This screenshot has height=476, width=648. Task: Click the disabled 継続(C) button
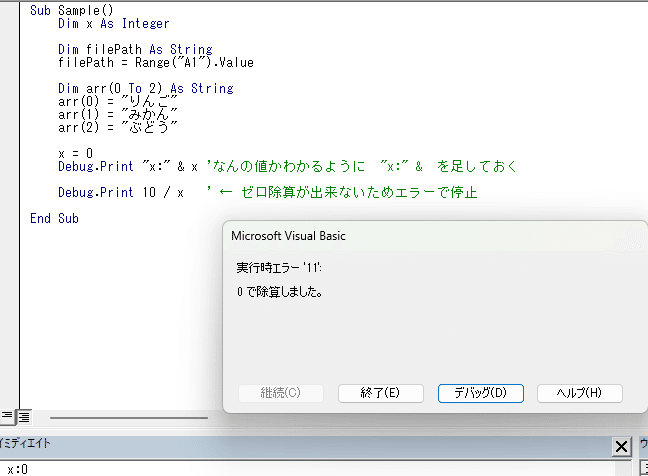pos(281,393)
